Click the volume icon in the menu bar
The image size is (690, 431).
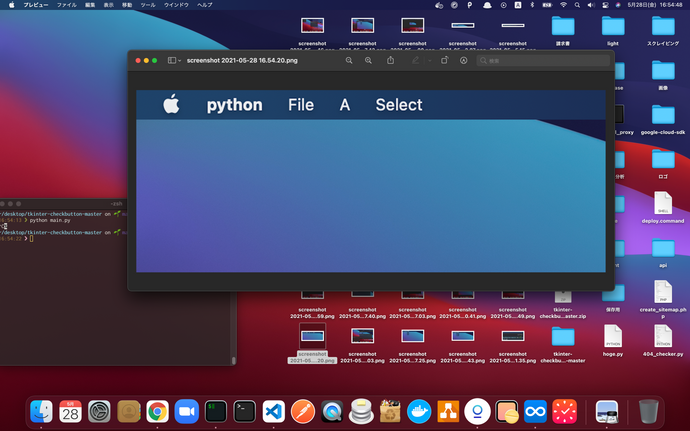591,5
